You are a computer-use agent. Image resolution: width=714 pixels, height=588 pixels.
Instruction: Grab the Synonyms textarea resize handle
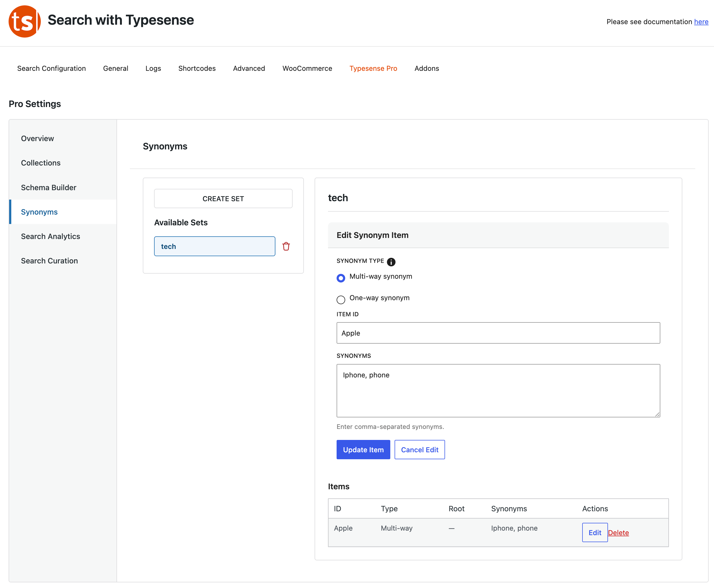(657, 414)
